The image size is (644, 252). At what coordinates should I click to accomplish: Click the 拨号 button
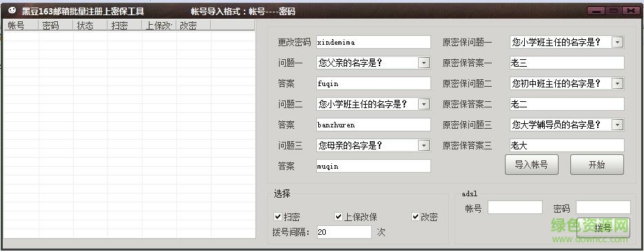pyautogui.click(x=603, y=228)
